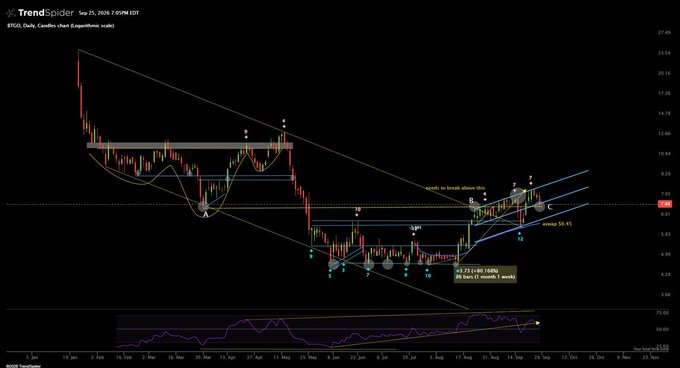Viewport: 680px width, 368px height.
Task: Click the '2. Feb' date label
Action: click(97, 358)
